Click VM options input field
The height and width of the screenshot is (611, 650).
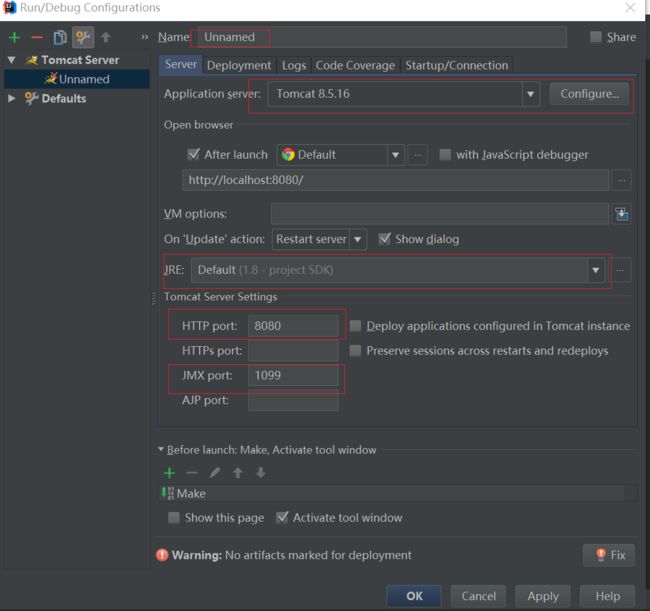(x=440, y=214)
